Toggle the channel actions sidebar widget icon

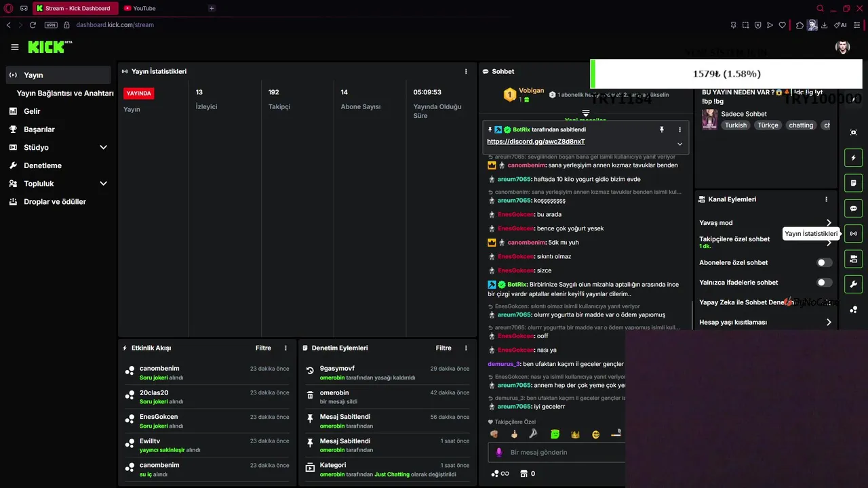coord(853,259)
